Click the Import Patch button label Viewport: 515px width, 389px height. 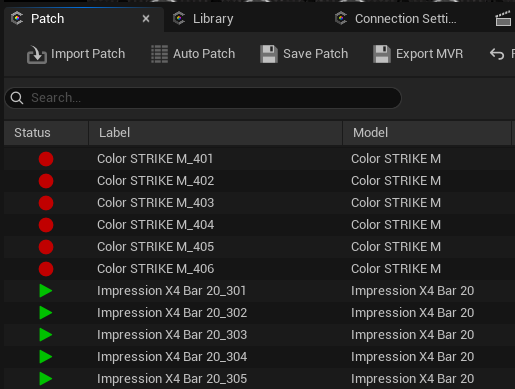(88, 54)
